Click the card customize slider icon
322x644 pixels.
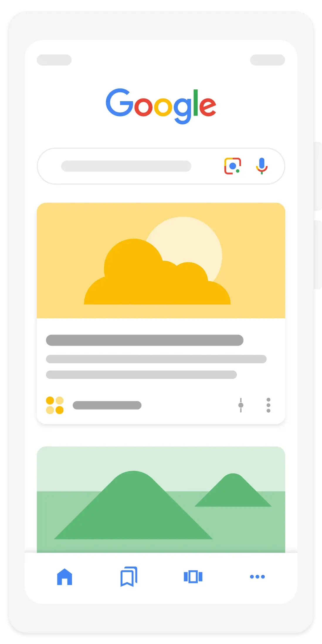[x=241, y=405]
